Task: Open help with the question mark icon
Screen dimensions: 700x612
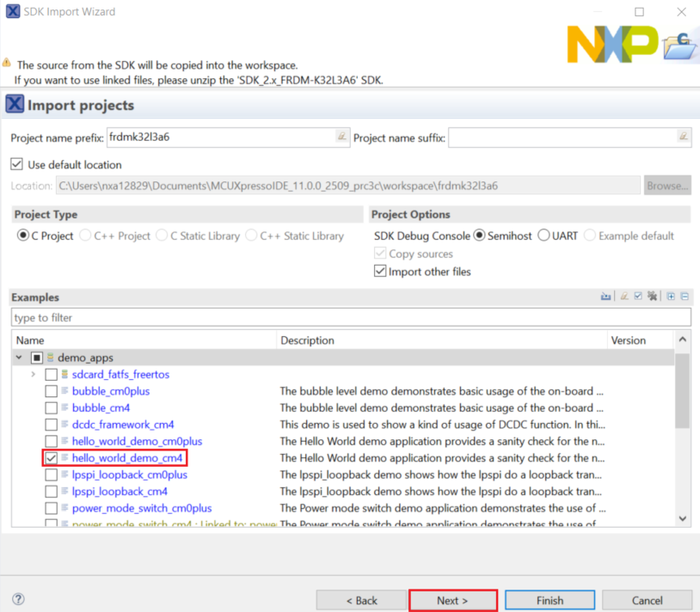Action: [18, 599]
